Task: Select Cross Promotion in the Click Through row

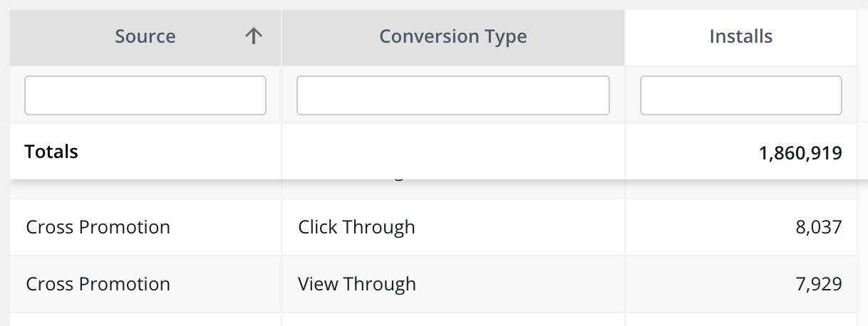Action: [x=98, y=228]
